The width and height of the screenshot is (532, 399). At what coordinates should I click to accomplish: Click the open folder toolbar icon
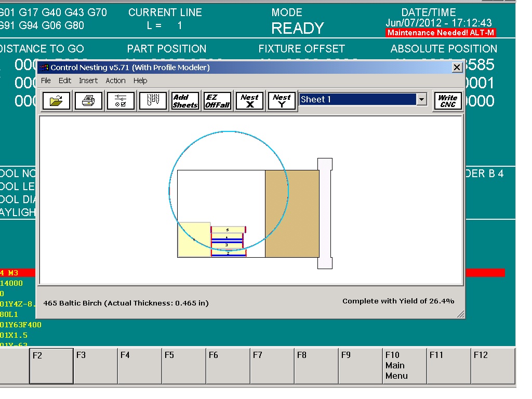click(x=56, y=101)
